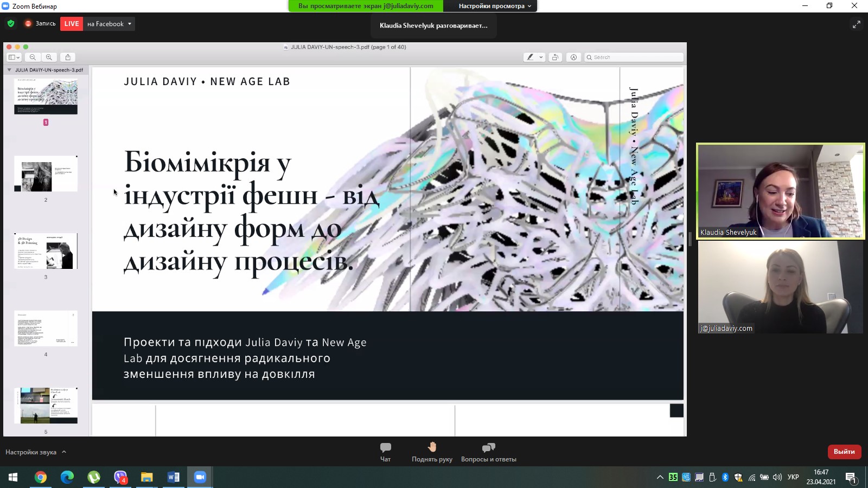Click the Share icon in the PDF toolbar

68,56
